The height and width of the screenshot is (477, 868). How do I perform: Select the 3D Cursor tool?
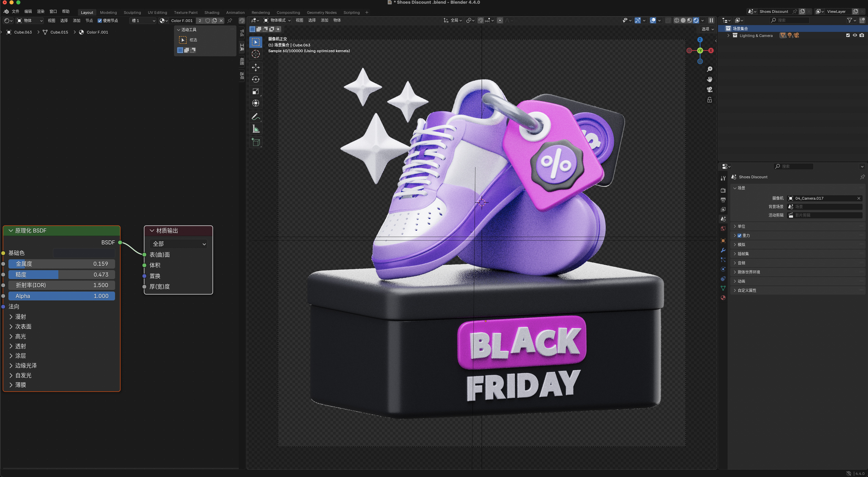tap(256, 54)
